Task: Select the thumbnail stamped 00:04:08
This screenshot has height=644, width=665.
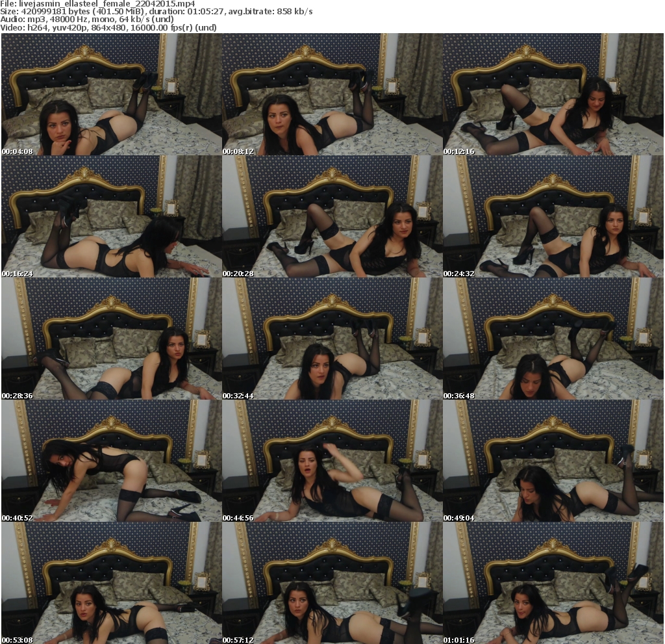Action: pos(112,94)
